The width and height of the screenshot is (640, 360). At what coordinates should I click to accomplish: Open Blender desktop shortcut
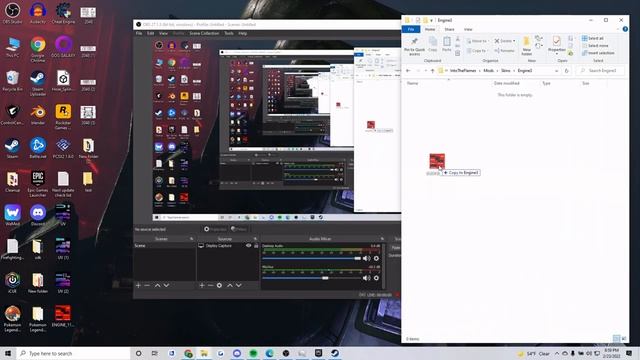pyautogui.click(x=38, y=114)
